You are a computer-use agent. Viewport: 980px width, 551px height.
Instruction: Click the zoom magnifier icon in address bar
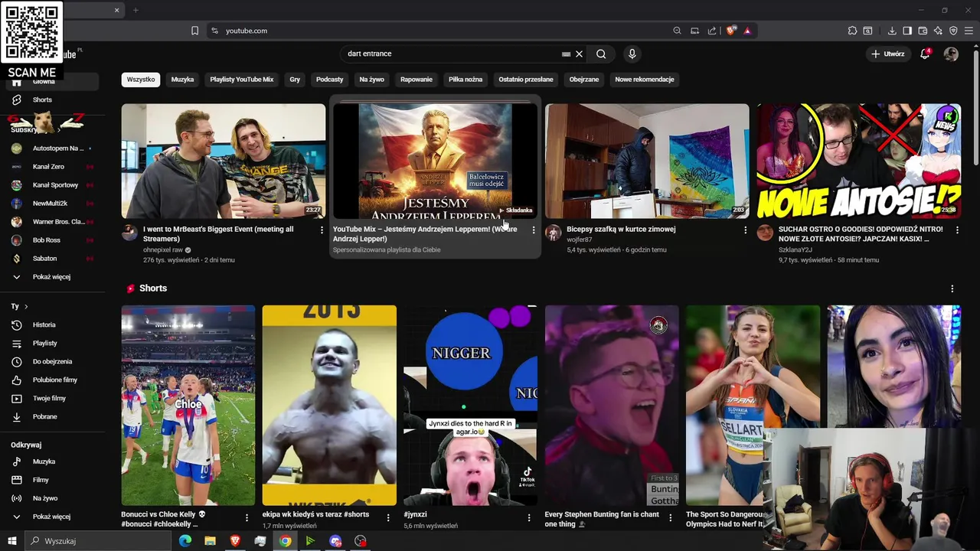pos(677,31)
